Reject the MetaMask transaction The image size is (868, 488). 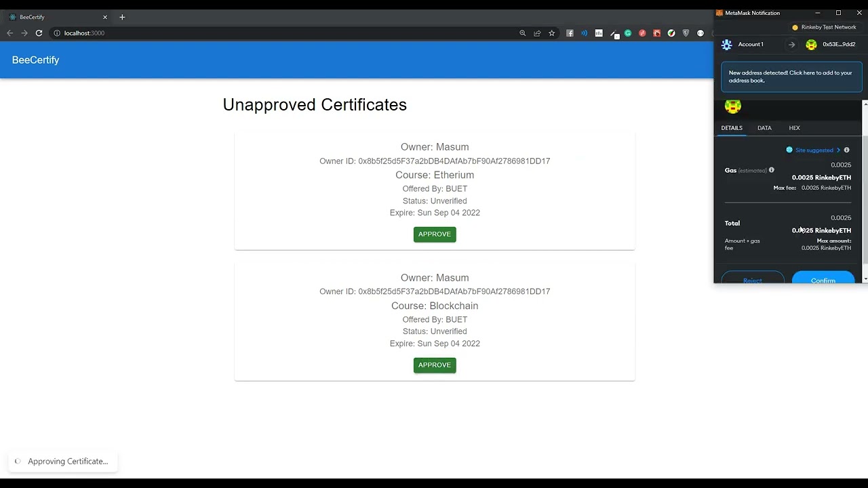coord(753,279)
